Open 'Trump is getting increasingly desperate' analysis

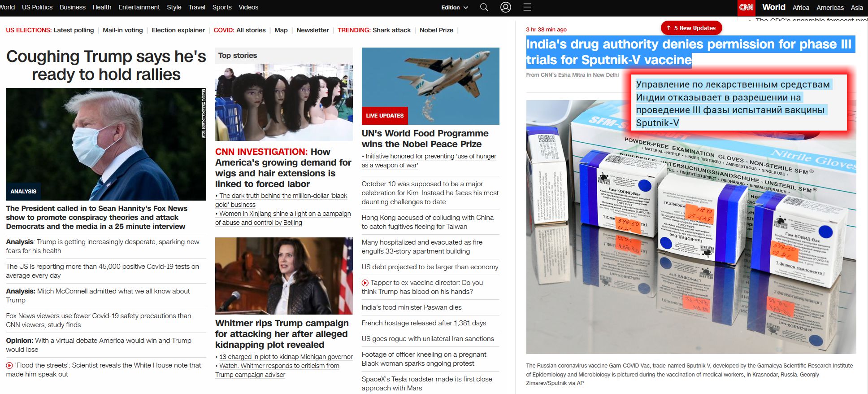click(103, 246)
